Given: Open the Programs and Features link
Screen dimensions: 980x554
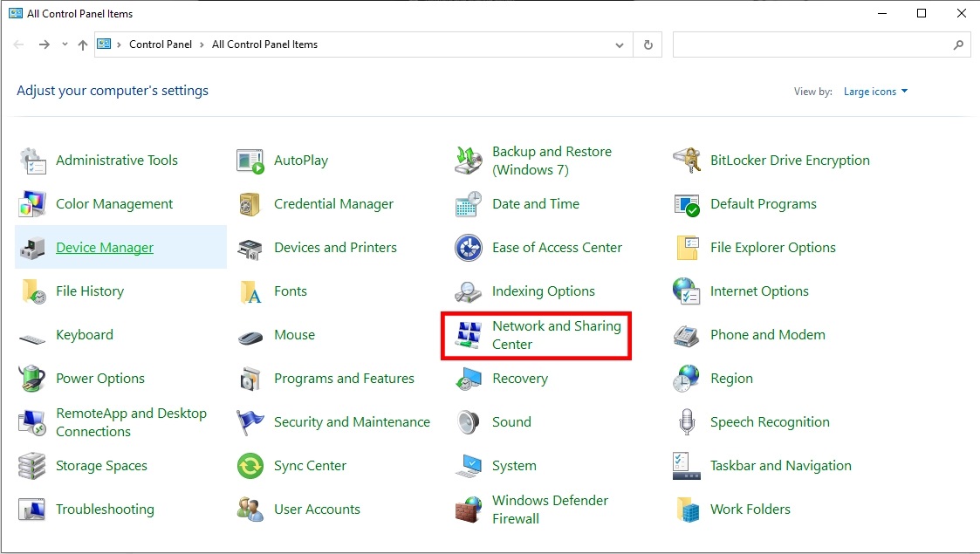Looking at the screenshot, I should [344, 379].
